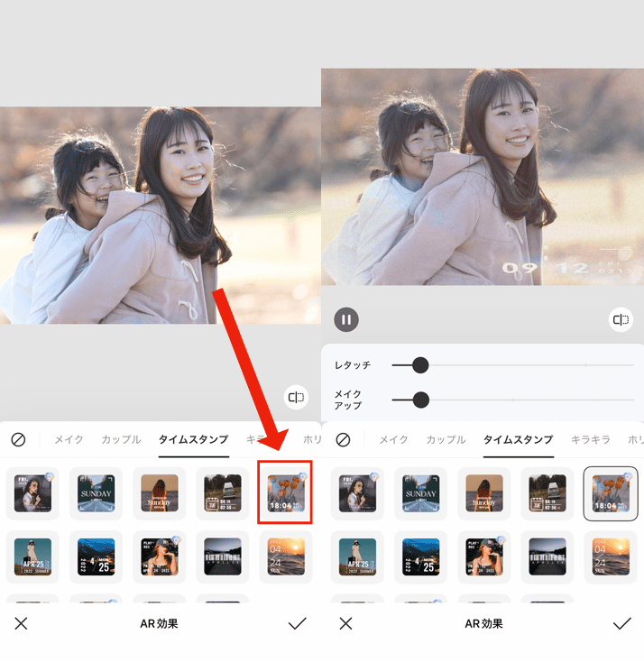Screen dimensions: 644x662
Task: Open メイク tab in right screen
Action: coord(393,439)
